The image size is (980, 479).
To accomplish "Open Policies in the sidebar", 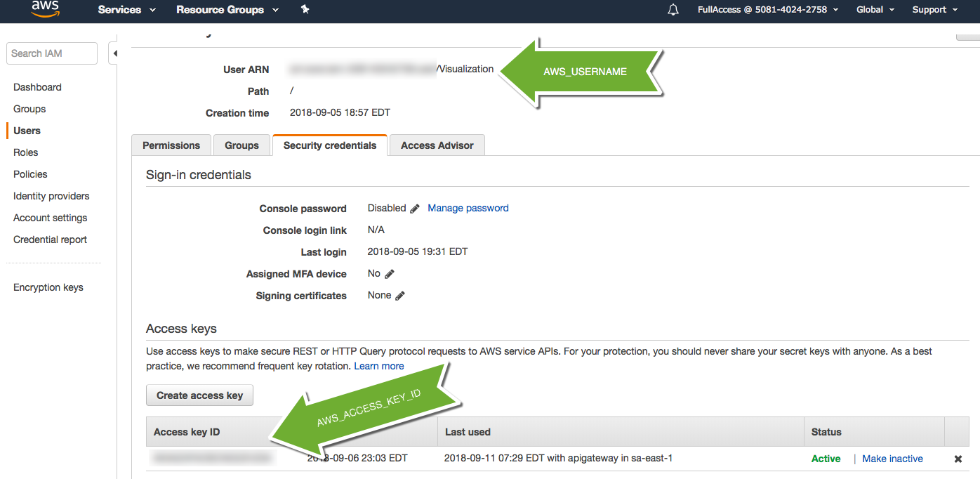I will click(x=30, y=174).
